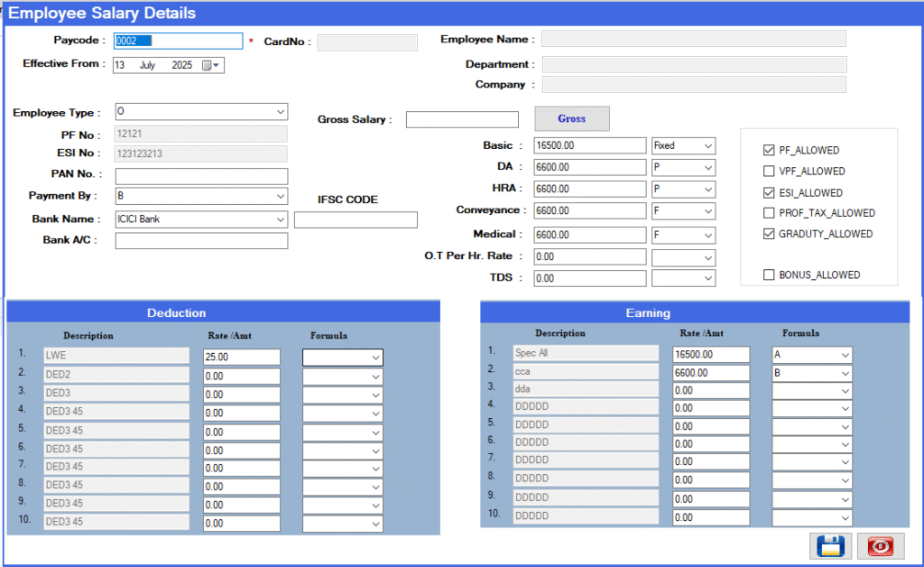Enable the PROF_TAX_ALLOWED checkbox
Screen dimensions: 924x567
click(769, 213)
